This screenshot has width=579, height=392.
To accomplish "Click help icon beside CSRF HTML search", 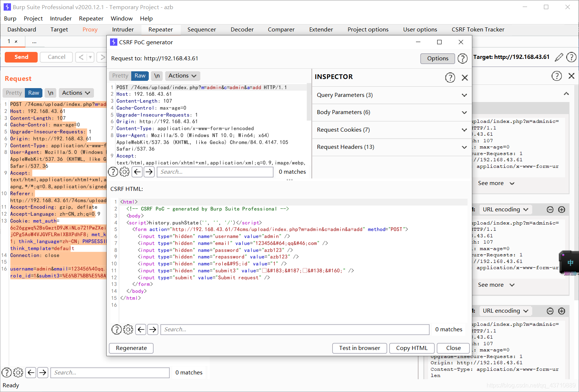I will pyautogui.click(x=116, y=329).
